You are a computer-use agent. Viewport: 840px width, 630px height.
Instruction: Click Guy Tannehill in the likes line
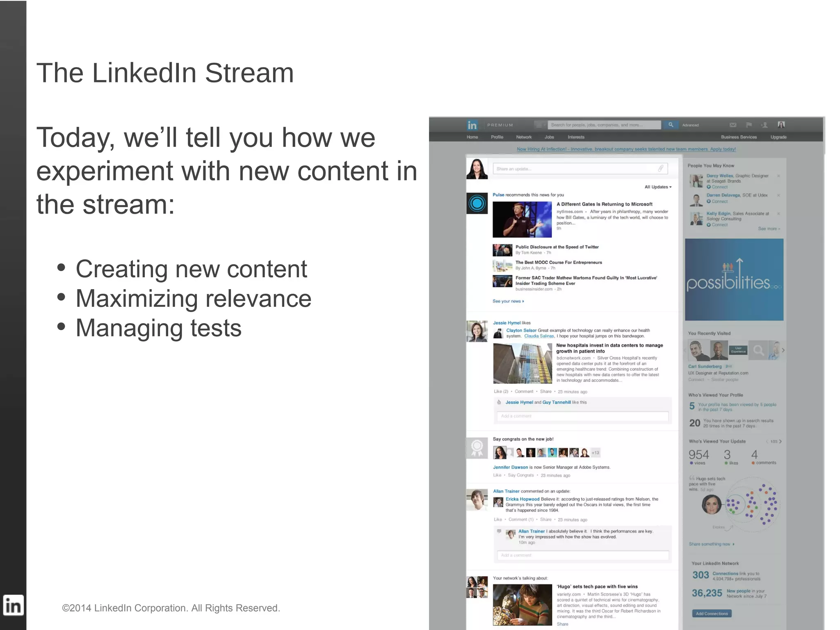point(556,402)
